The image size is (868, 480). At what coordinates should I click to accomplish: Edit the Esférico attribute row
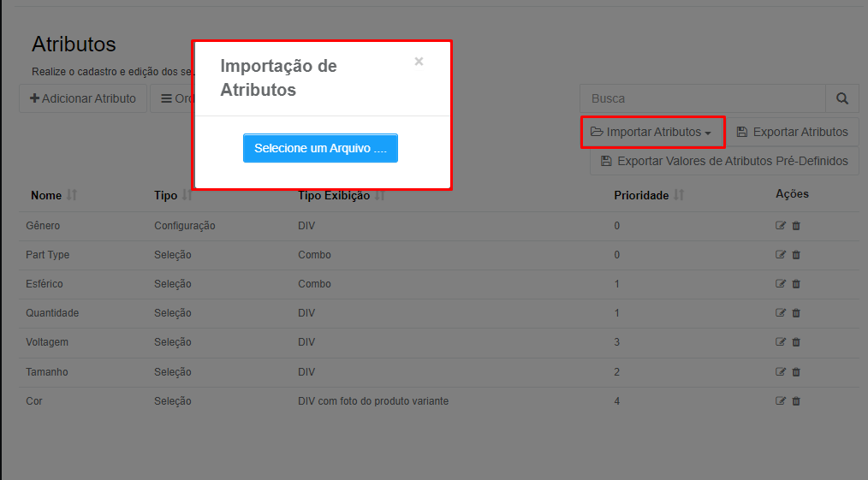[x=781, y=284]
